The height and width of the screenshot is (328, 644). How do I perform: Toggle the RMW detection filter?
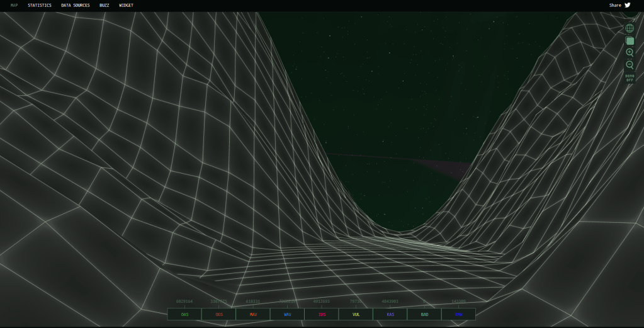coord(458,314)
